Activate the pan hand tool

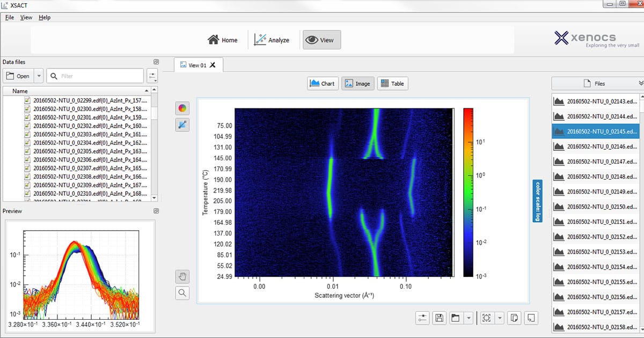[x=182, y=276]
